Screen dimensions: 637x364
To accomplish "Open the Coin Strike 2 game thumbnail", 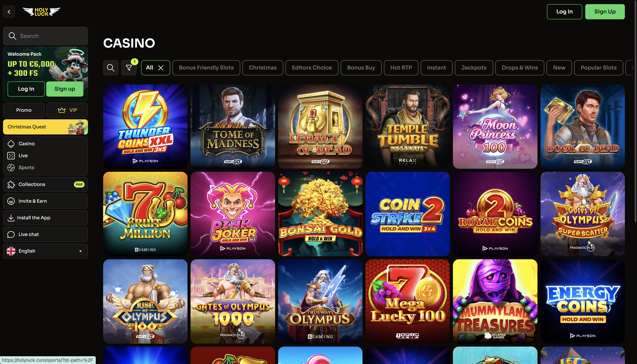I will coord(408,214).
